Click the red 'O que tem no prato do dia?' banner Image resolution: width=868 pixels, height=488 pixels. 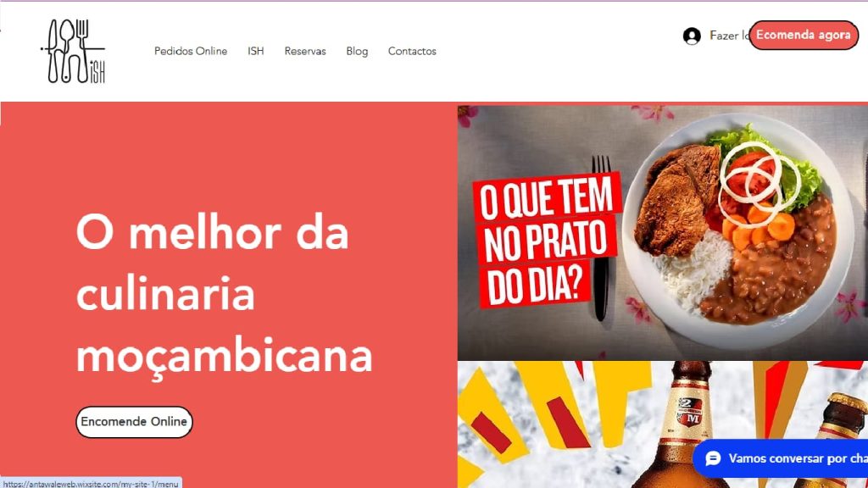point(546,240)
